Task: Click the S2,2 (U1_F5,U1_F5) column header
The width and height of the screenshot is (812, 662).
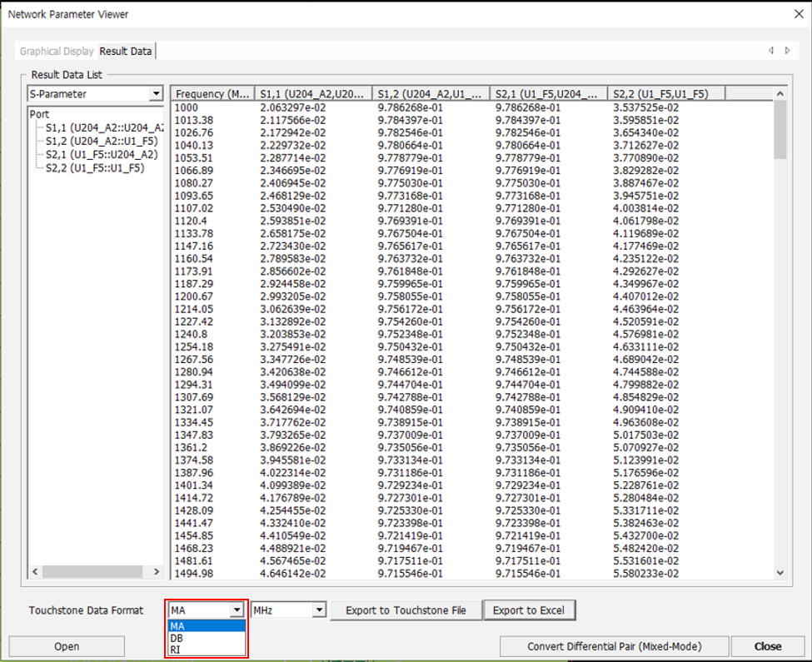Action: click(665, 94)
